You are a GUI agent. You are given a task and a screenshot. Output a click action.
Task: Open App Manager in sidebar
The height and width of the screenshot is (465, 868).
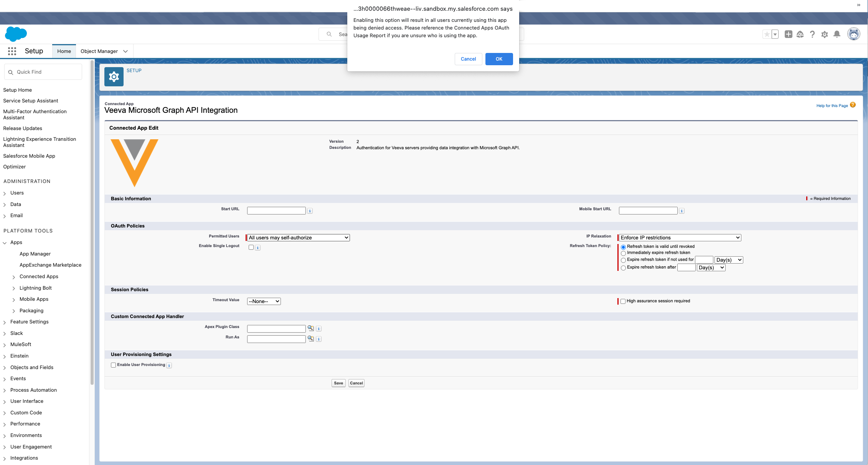[x=35, y=254]
